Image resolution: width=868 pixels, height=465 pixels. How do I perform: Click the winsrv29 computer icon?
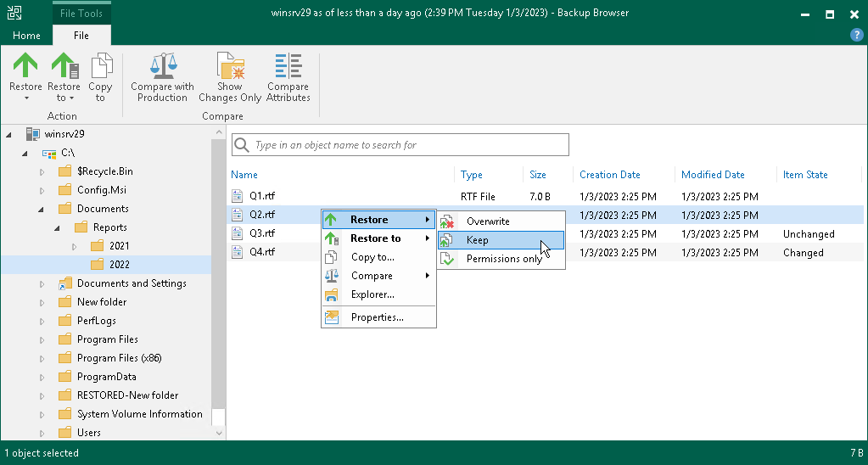(33, 134)
